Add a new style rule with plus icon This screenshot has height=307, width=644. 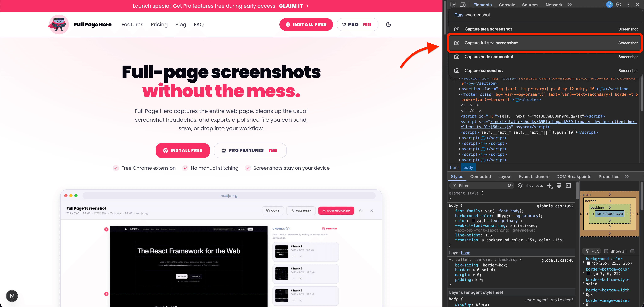coord(550,186)
